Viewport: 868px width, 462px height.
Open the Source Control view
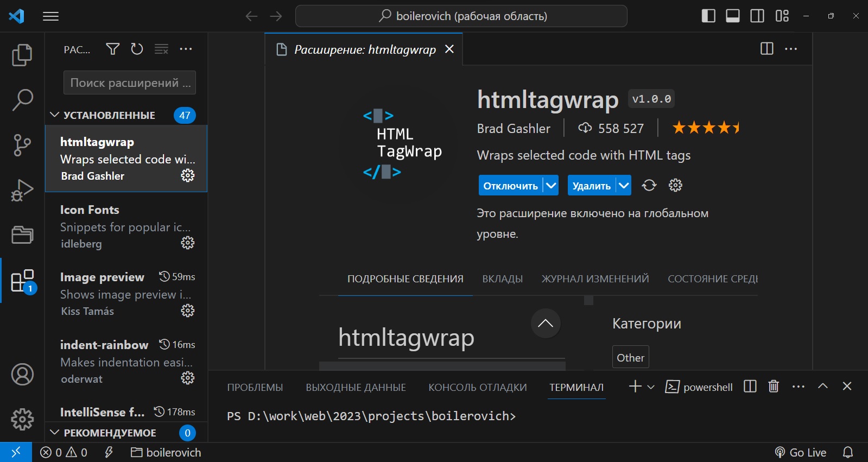(x=22, y=145)
